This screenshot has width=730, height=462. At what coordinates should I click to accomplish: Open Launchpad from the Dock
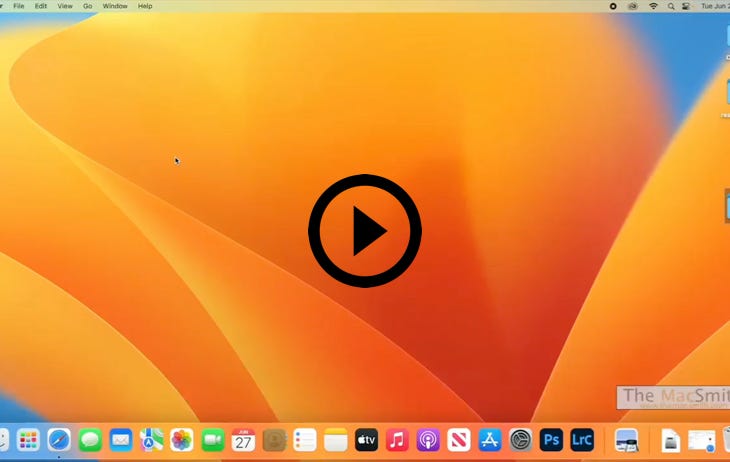coord(28,440)
